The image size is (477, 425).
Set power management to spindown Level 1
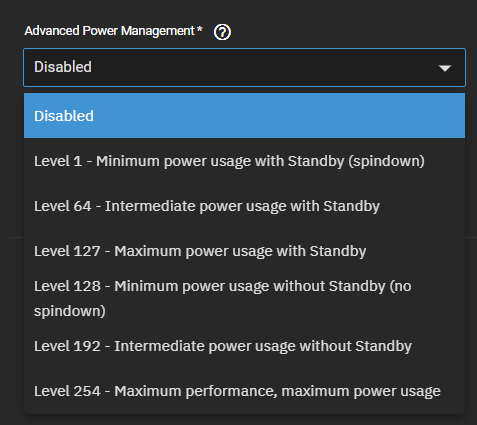coord(244,161)
